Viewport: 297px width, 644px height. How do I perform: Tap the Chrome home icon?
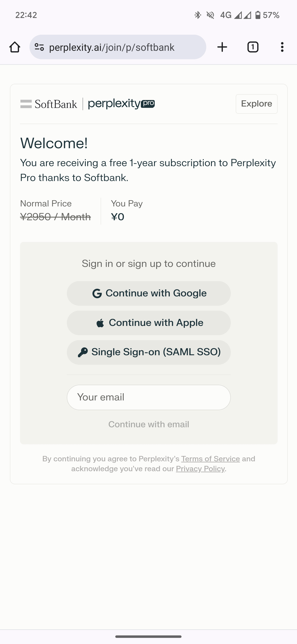pyautogui.click(x=15, y=47)
